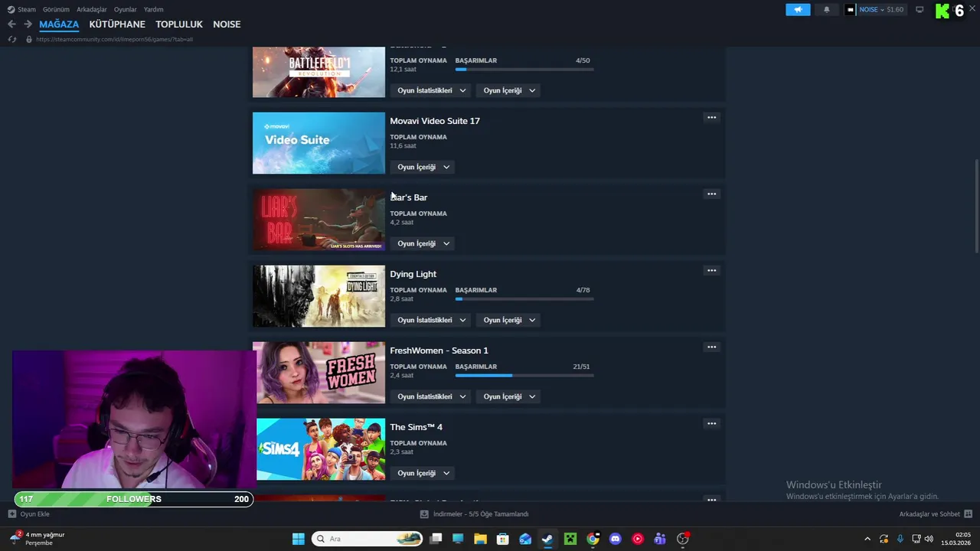980x551 pixels.
Task: Open volume control in system tray
Action: pyautogui.click(x=929, y=539)
